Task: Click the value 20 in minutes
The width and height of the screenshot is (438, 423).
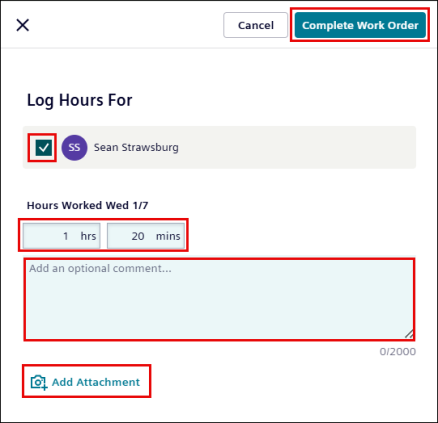Action: point(138,236)
